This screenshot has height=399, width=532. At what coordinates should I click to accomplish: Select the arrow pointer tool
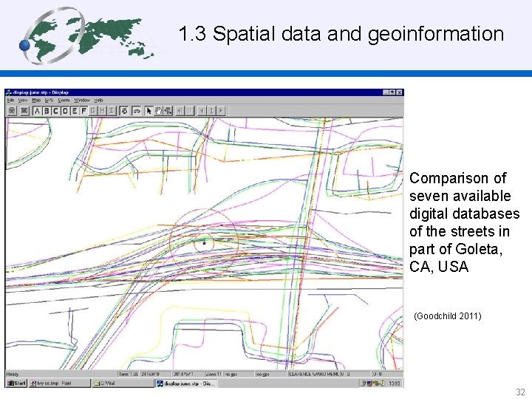149,111
